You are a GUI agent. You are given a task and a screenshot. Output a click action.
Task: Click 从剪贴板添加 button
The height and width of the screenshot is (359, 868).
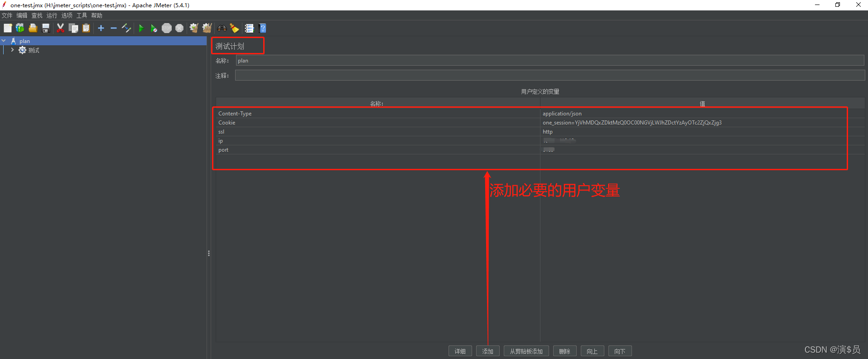tap(526, 351)
